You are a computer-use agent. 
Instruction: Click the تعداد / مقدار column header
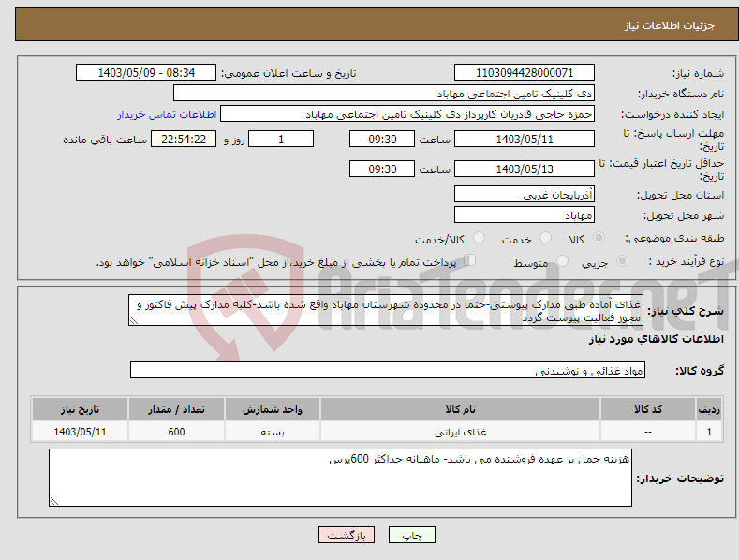[176, 409]
